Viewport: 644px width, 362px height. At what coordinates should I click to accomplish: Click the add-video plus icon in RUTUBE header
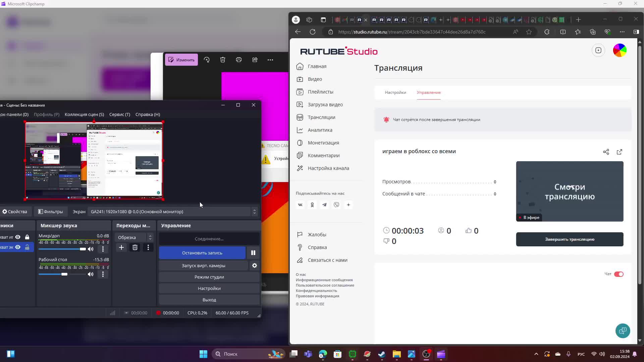coord(598,50)
